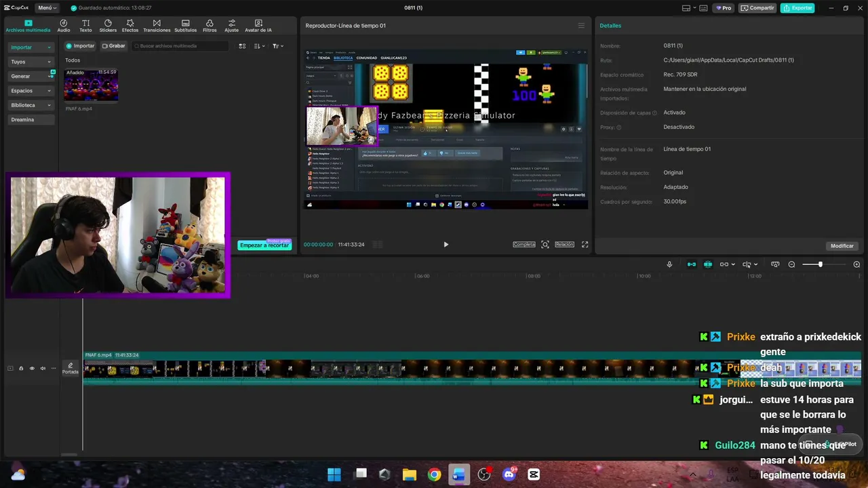Toggle timeline auto snapping

pos(708,264)
